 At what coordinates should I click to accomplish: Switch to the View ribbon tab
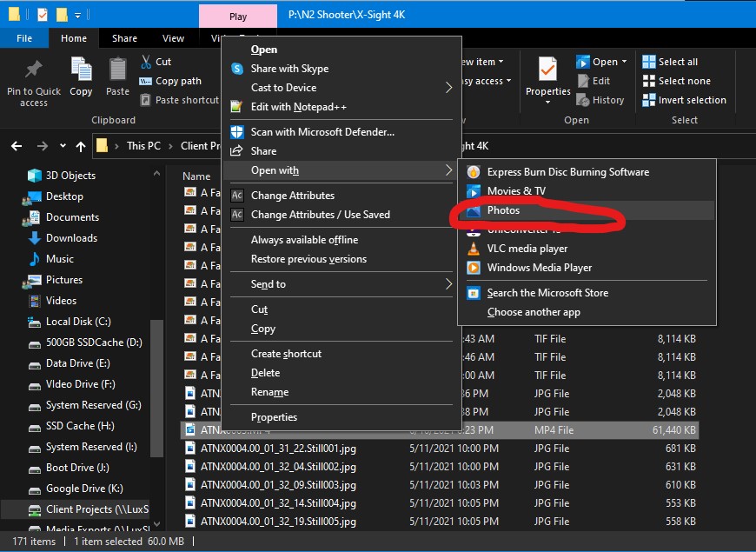(173, 38)
